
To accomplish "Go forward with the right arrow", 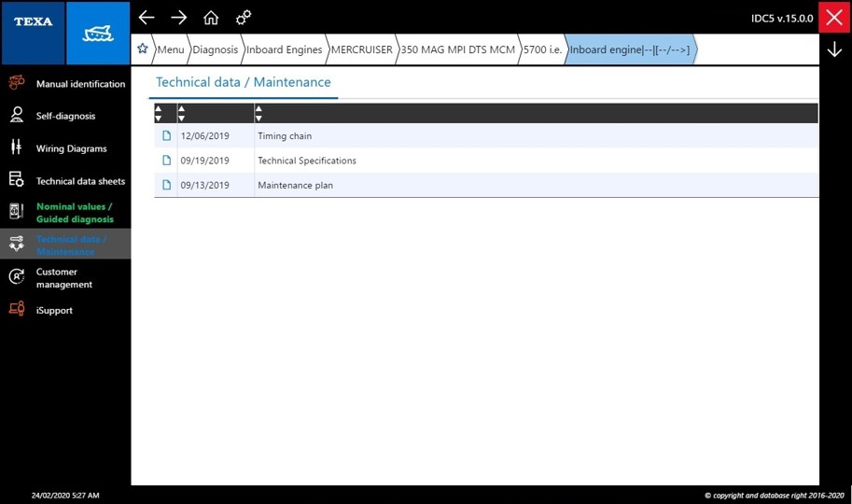I will [x=179, y=18].
